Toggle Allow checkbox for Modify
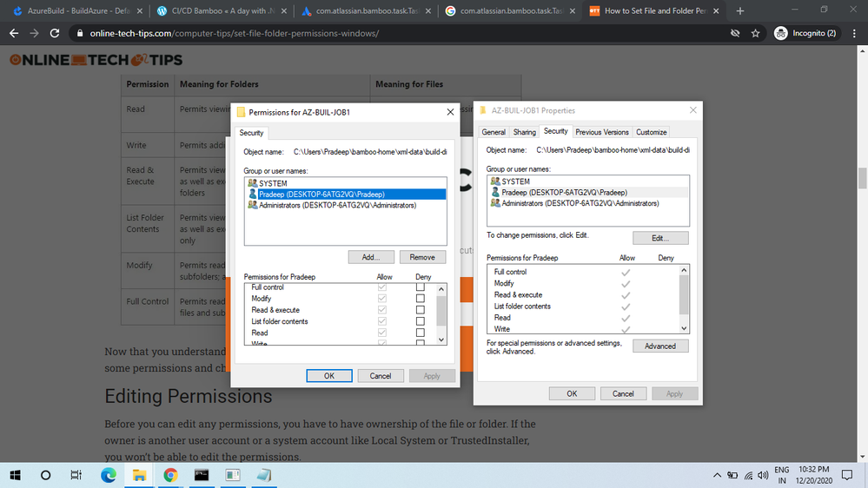The image size is (868, 488). 382,298
